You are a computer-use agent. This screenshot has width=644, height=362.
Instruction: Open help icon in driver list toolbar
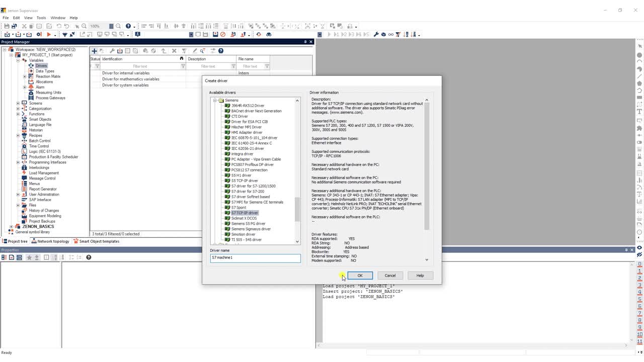(x=220, y=51)
